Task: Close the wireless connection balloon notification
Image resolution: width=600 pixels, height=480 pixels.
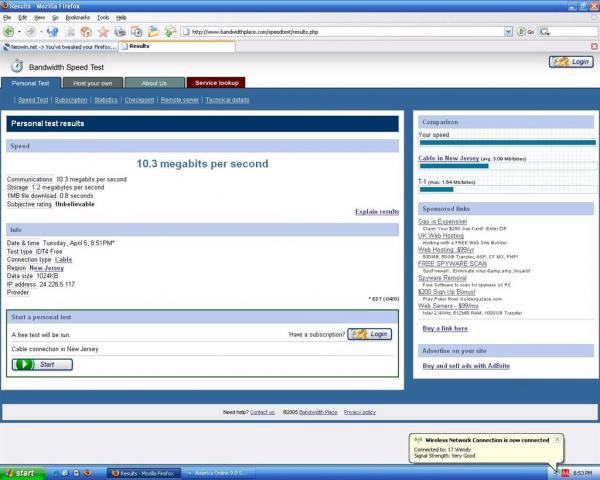Action: pos(557,440)
